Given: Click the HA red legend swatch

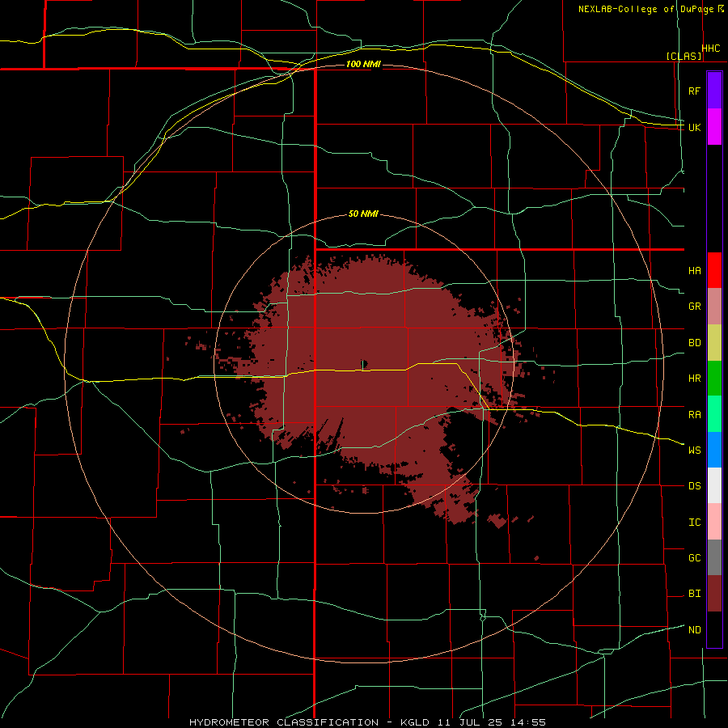Looking at the screenshot, I should pyautogui.click(x=714, y=270).
